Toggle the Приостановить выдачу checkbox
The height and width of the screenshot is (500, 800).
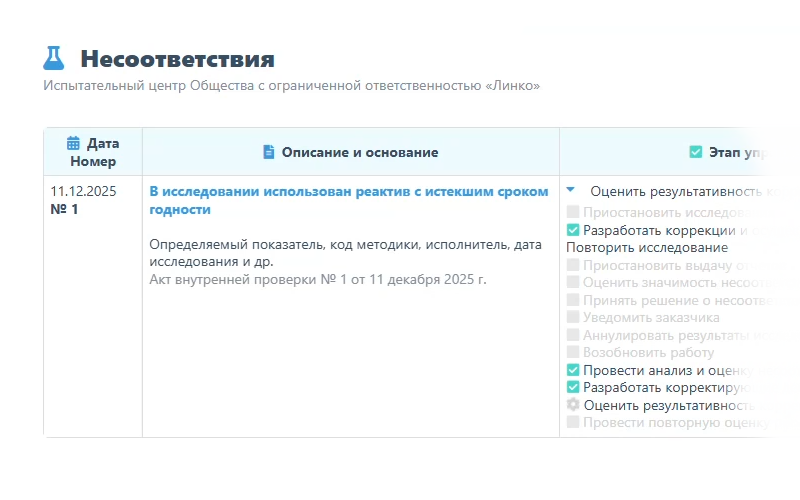[573, 265]
